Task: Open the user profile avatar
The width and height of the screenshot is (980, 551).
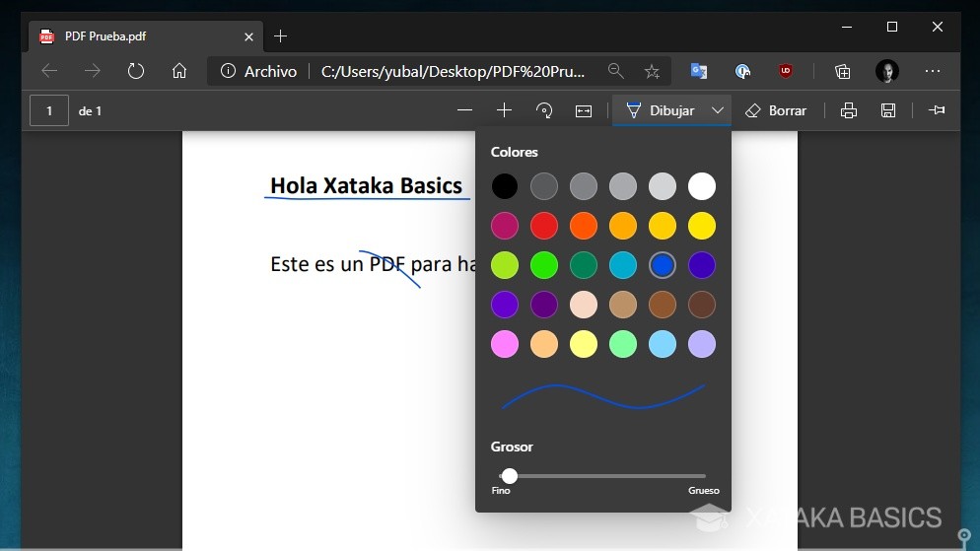Action: pyautogui.click(x=887, y=71)
